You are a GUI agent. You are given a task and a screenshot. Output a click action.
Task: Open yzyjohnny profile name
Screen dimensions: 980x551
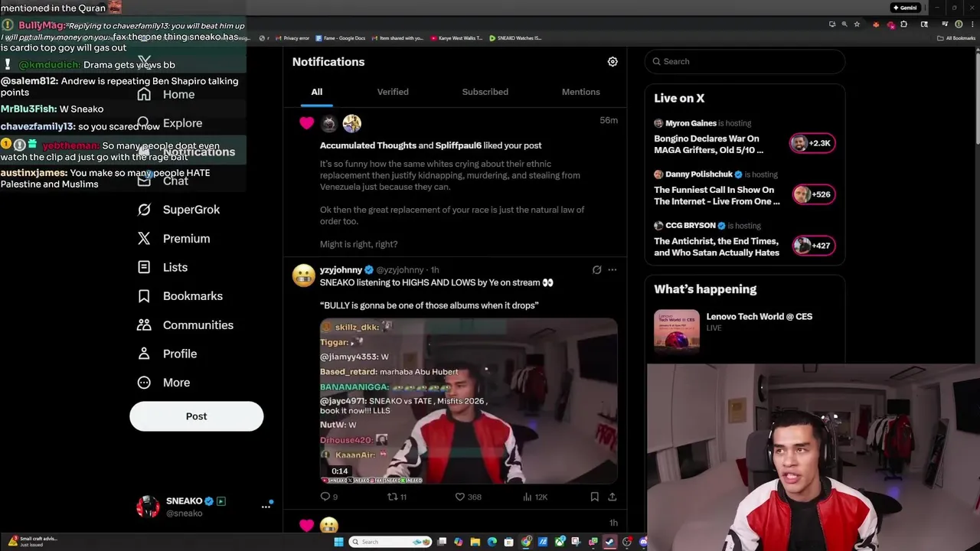[341, 270]
